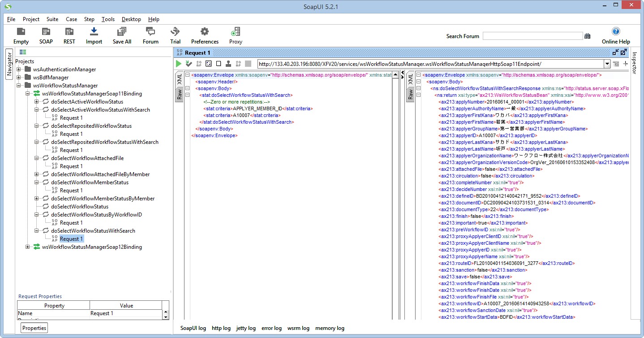644x338 pixels.
Task: Create a new REST project
Action: click(x=69, y=35)
